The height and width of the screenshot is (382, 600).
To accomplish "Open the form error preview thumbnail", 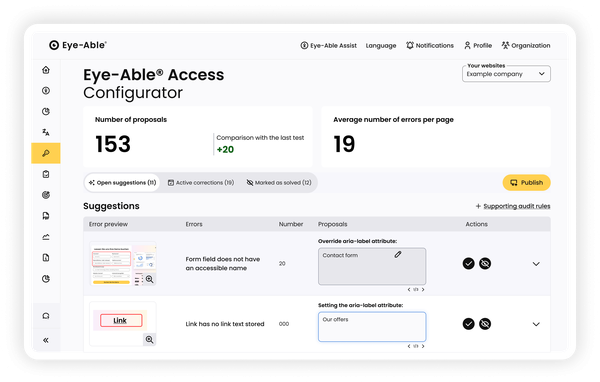I will [x=123, y=263].
